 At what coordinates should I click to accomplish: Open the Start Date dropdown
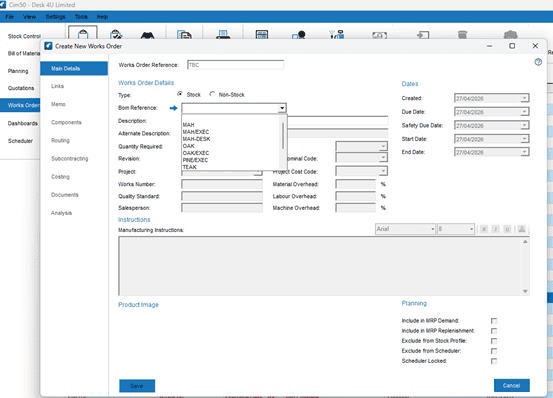524,139
